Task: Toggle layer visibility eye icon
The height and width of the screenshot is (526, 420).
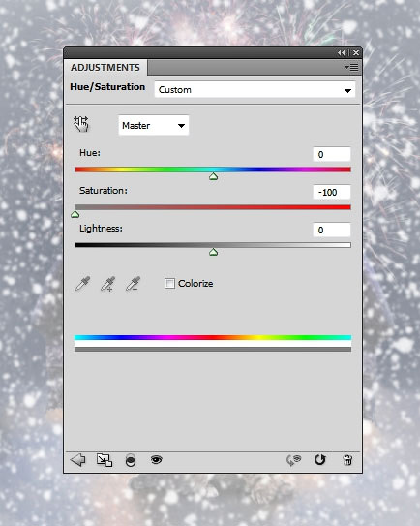Action: tap(156, 459)
